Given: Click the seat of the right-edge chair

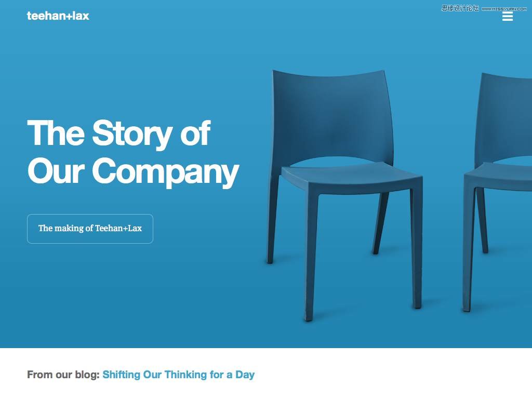Looking at the screenshot, I should pos(498,177).
